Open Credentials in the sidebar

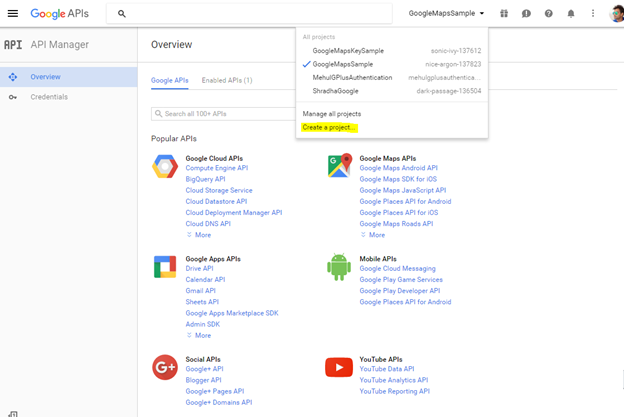pyautogui.click(x=49, y=97)
